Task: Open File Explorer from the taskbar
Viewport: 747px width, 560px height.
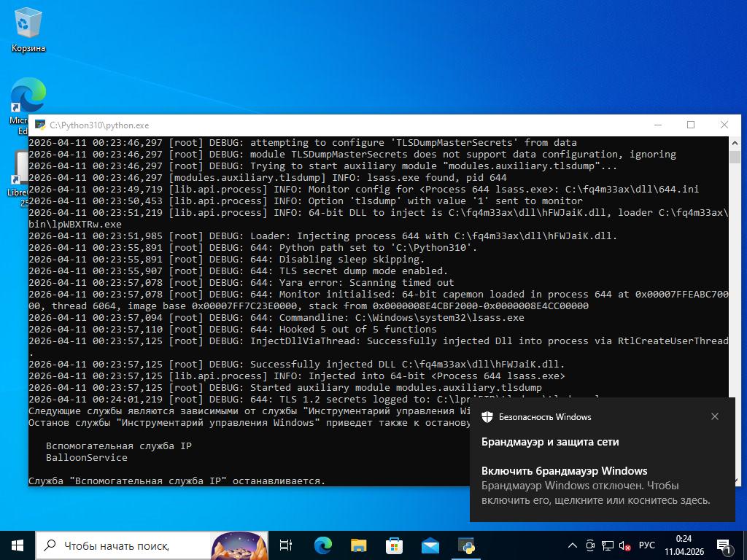Action: click(x=358, y=545)
